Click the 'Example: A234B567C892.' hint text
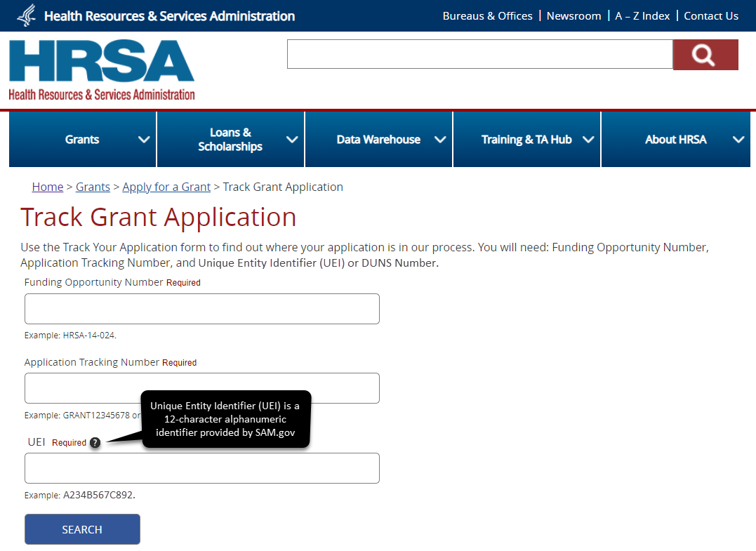 [80, 495]
